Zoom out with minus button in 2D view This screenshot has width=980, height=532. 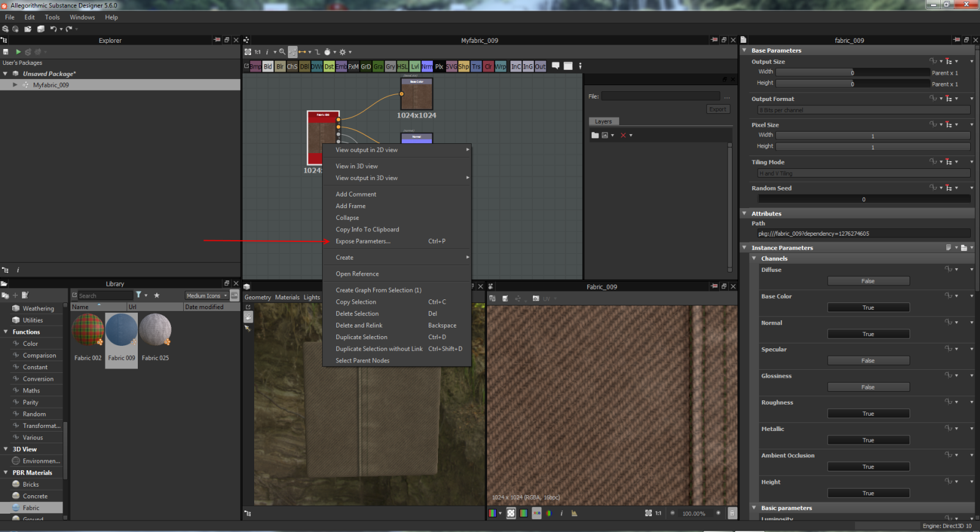coord(673,513)
